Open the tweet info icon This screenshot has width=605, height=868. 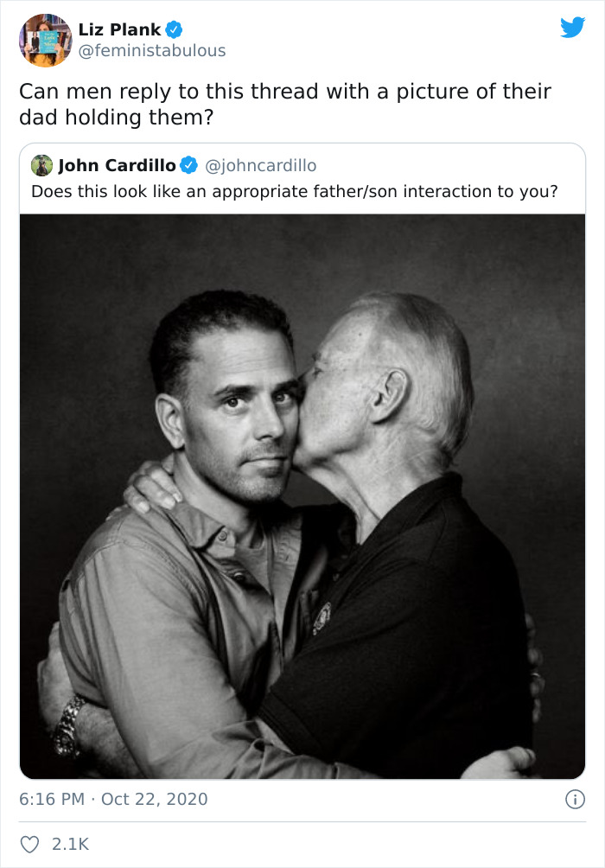pyautogui.click(x=575, y=800)
